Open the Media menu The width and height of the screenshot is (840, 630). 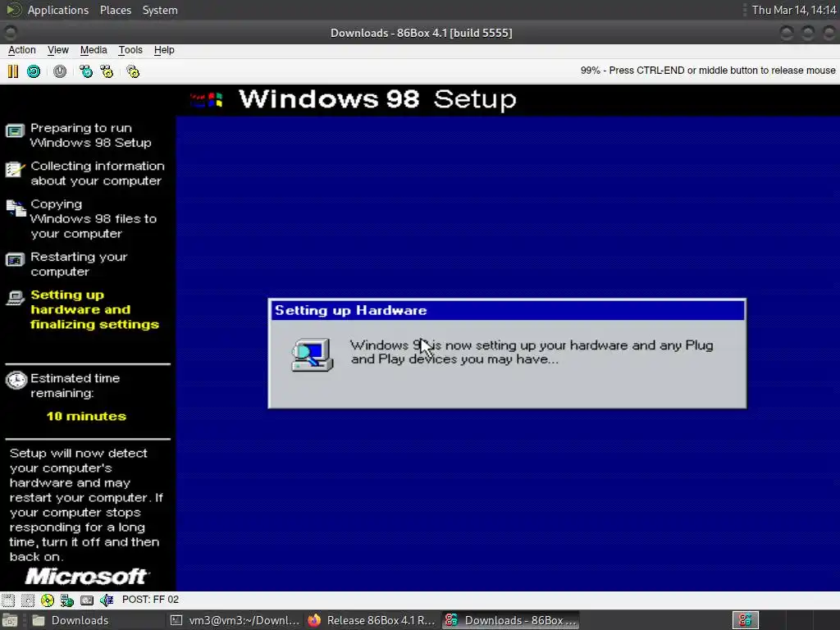point(94,50)
